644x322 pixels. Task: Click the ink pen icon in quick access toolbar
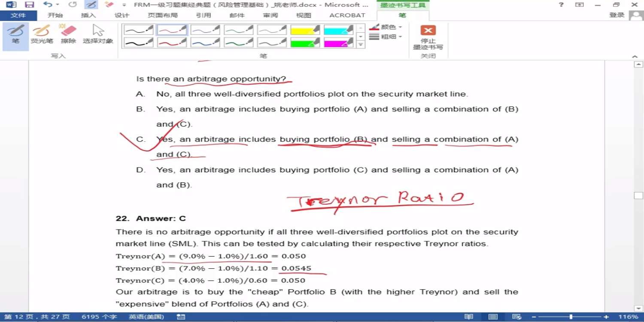coord(91,5)
